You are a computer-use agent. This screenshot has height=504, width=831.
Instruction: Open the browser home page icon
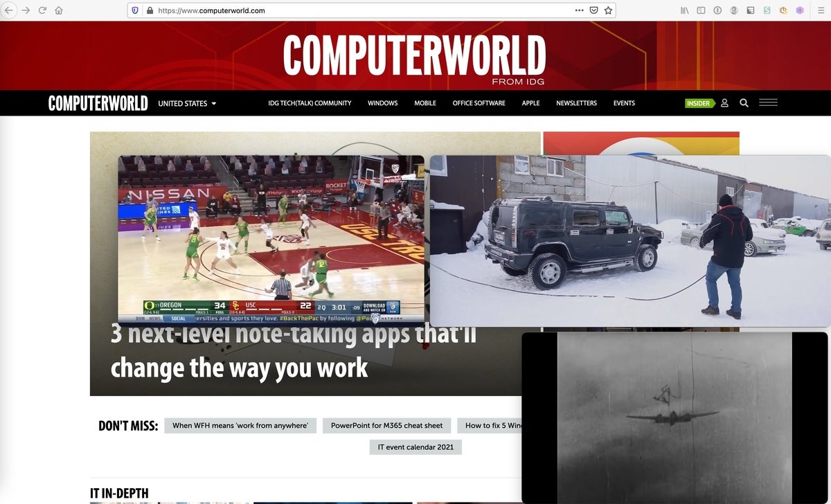pyautogui.click(x=59, y=10)
